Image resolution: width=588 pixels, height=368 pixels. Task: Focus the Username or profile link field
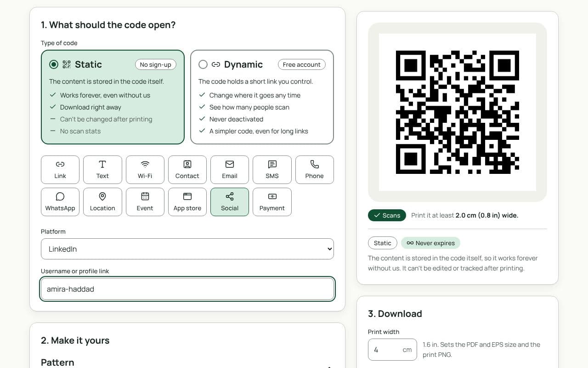[x=187, y=289]
